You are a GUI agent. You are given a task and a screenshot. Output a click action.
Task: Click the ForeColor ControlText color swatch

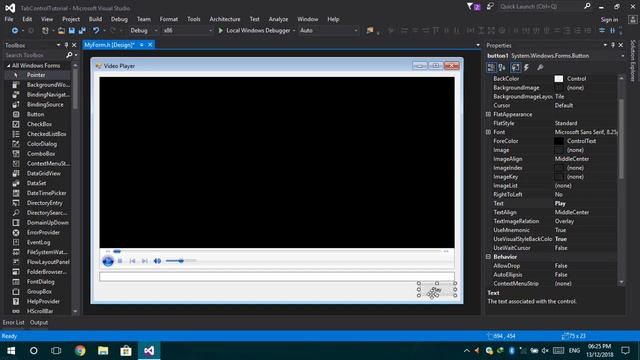tap(558, 141)
